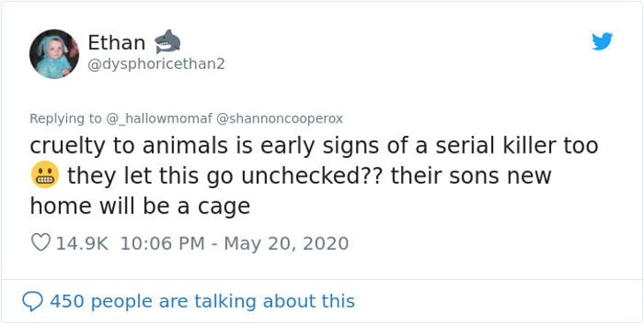Click the shark emoji beside Ethan
Viewport: 644px width, 324px height.
(x=167, y=41)
